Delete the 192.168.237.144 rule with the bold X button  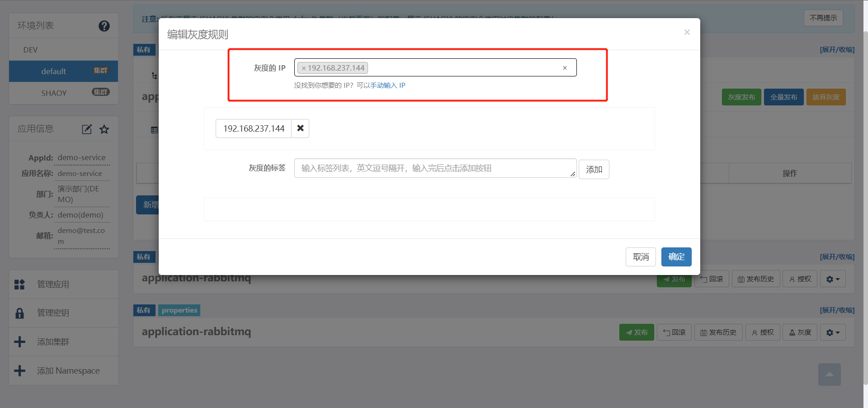300,128
